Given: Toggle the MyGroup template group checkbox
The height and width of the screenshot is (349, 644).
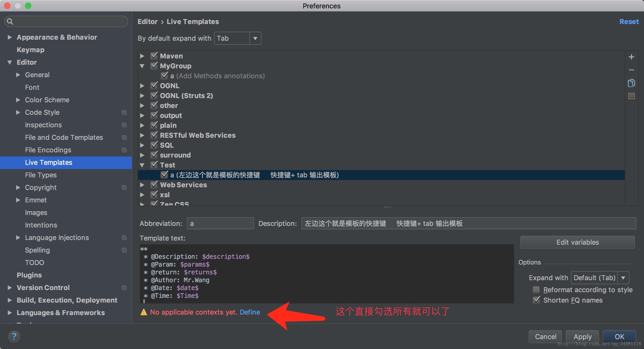Looking at the screenshot, I should pos(154,65).
